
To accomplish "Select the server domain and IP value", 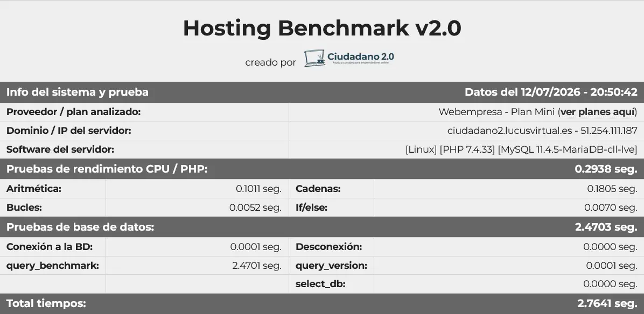I will (542, 131).
